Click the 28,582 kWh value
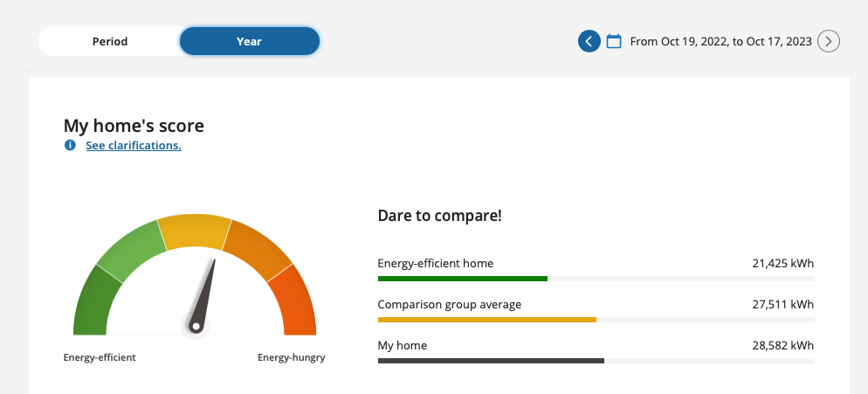This screenshot has height=394, width=868. 782,345
